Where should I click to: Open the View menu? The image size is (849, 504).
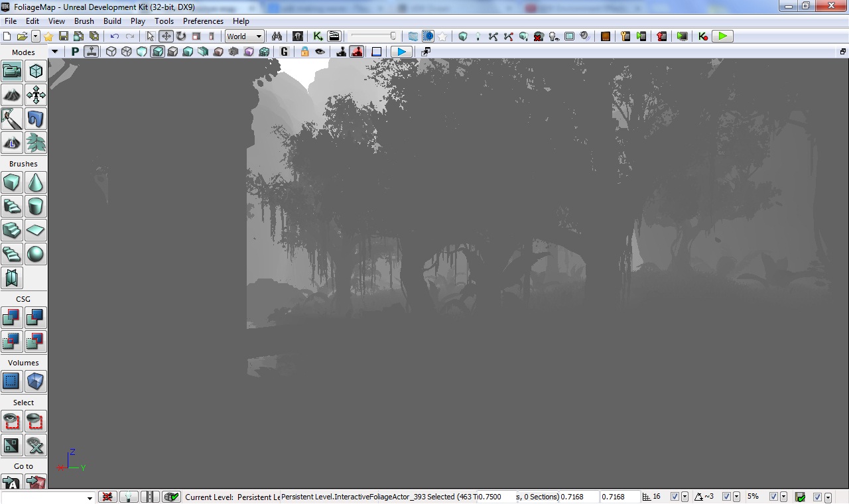pyautogui.click(x=56, y=21)
